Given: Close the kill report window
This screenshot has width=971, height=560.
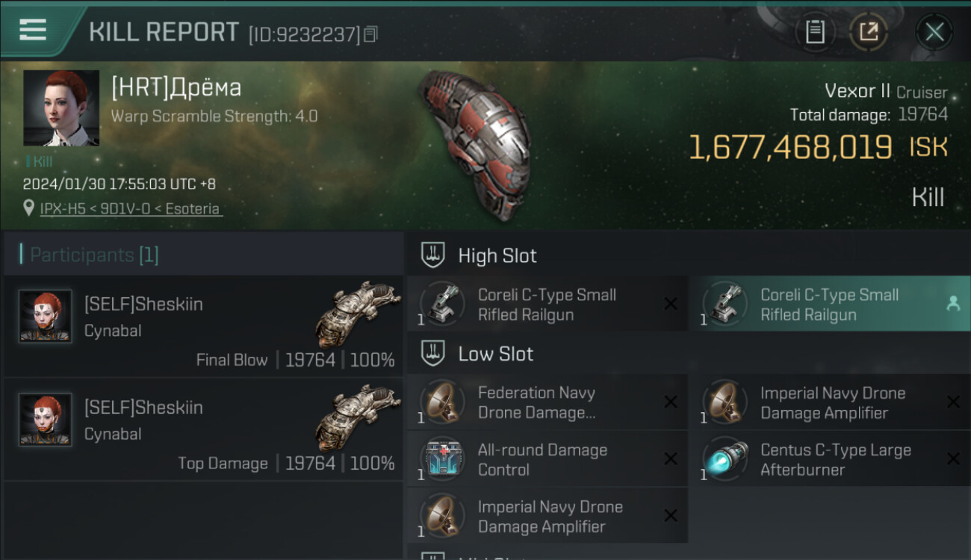Looking at the screenshot, I should pos(934,31).
